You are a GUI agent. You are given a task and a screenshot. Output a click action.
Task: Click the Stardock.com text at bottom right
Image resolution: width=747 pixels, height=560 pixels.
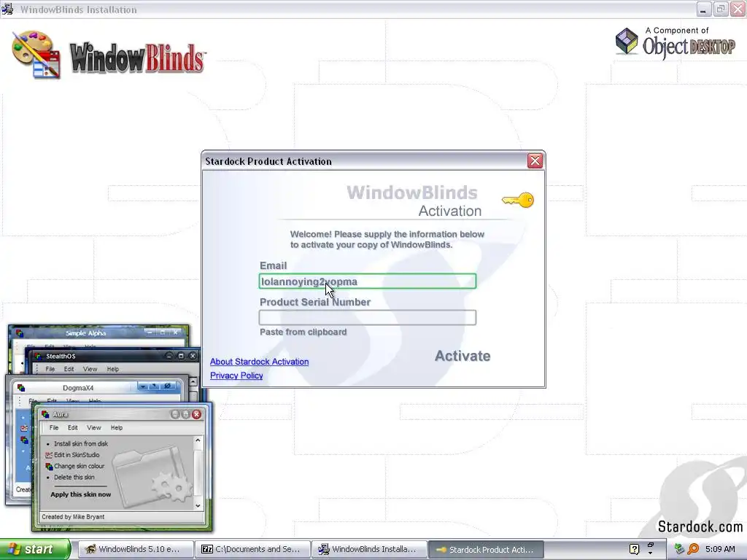[x=700, y=526]
